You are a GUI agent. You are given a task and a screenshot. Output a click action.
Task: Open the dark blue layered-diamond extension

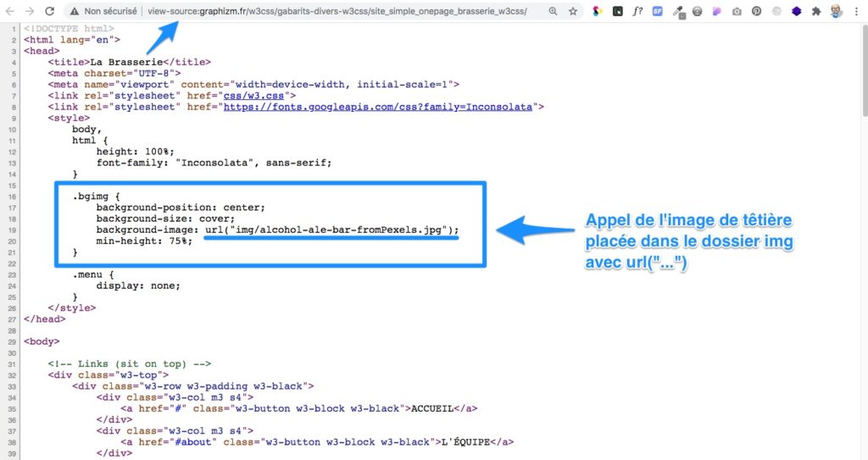pyautogui.click(x=797, y=11)
